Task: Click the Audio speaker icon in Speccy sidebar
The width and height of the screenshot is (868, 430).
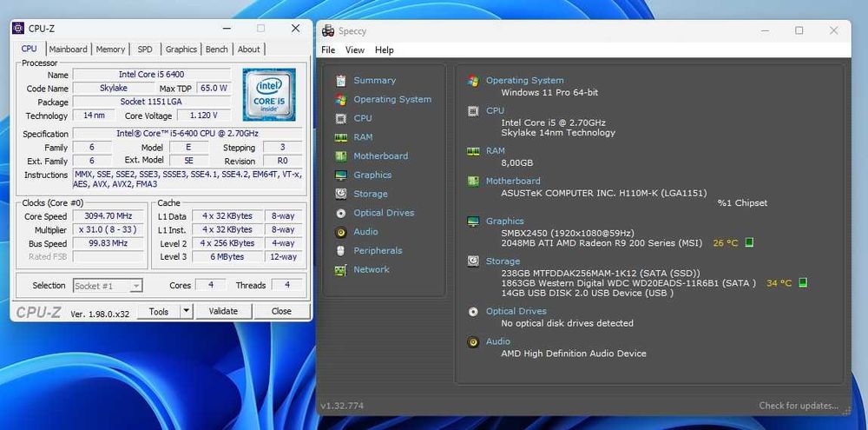Action: (341, 232)
